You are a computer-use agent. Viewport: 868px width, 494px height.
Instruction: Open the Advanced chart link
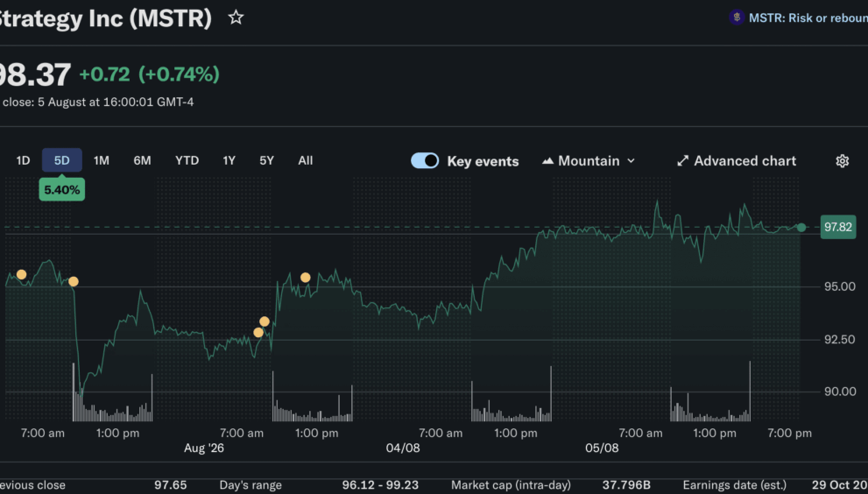coord(745,161)
